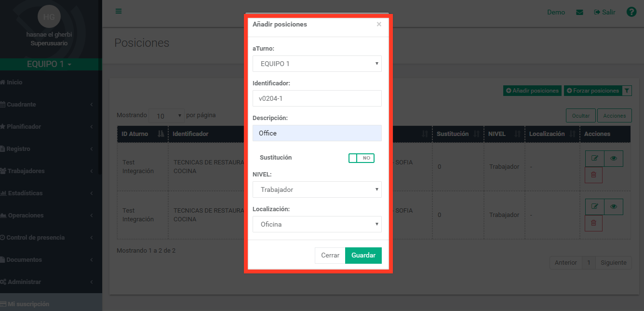
Task: Open the NIVEL dropdown
Action: pos(317,189)
